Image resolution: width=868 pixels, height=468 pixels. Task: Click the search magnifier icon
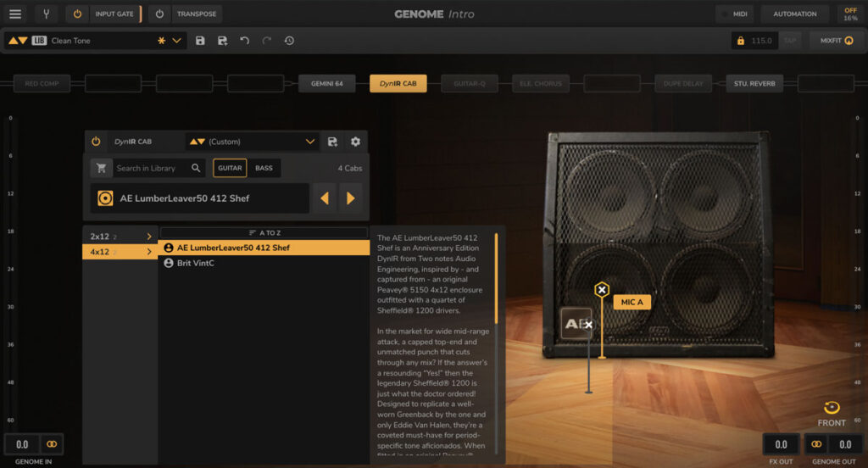pos(196,168)
